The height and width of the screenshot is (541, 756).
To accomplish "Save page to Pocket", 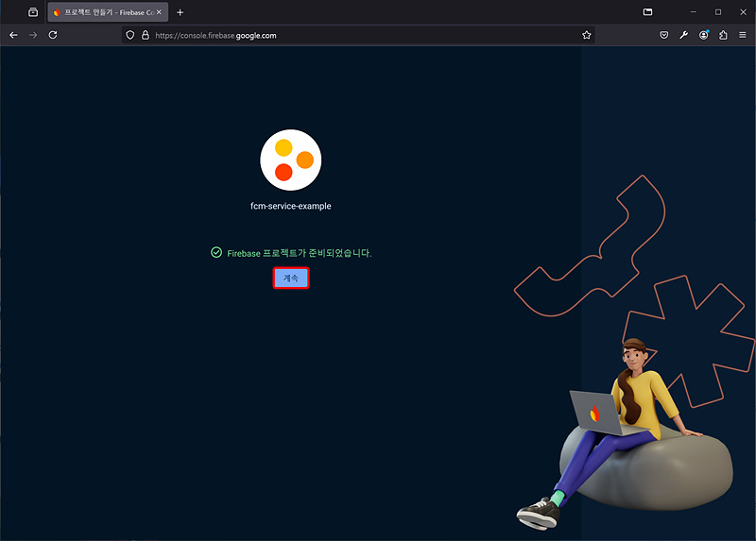I will click(664, 35).
